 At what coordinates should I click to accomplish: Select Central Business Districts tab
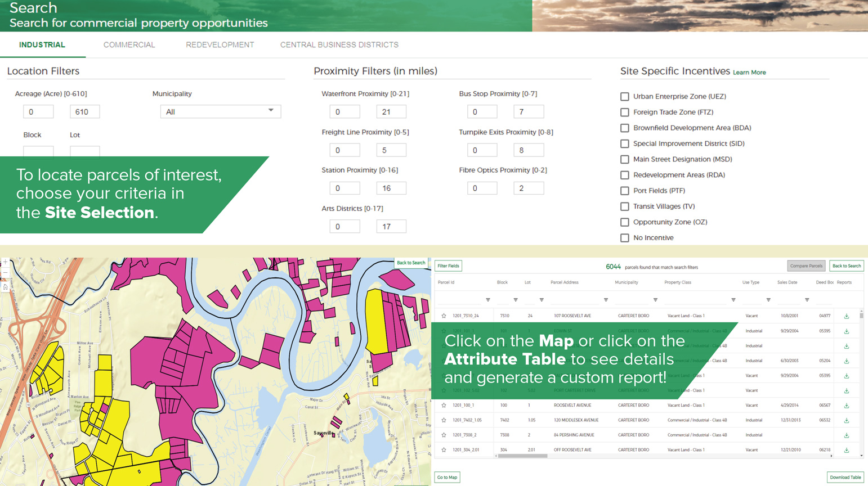(x=339, y=45)
